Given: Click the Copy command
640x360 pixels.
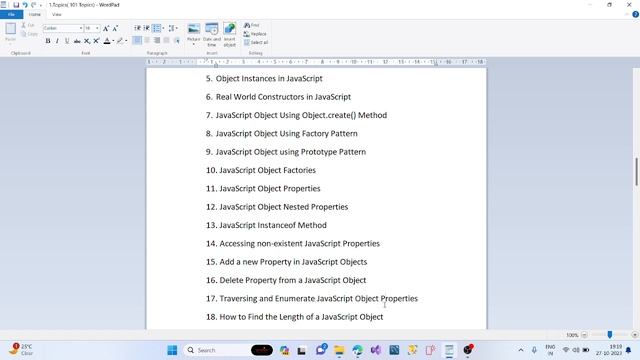Looking at the screenshot, I should pos(29,33).
